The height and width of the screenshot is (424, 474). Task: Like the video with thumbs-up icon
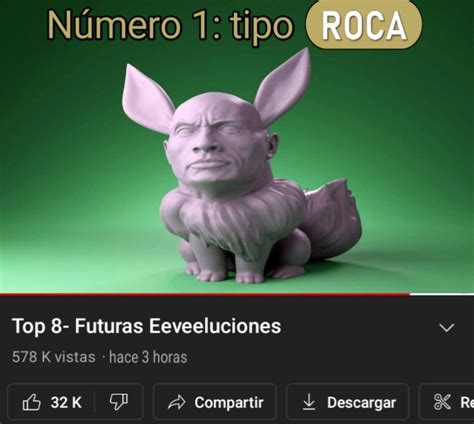(x=32, y=402)
